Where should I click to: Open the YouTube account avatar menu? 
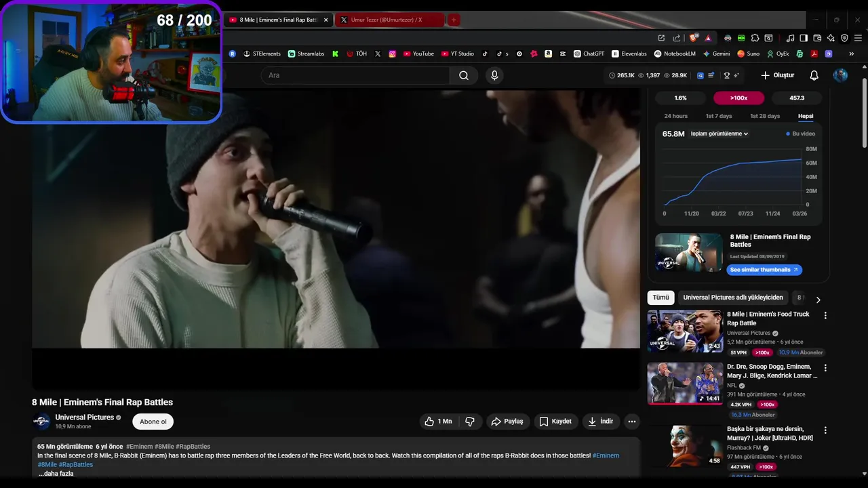point(840,75)
